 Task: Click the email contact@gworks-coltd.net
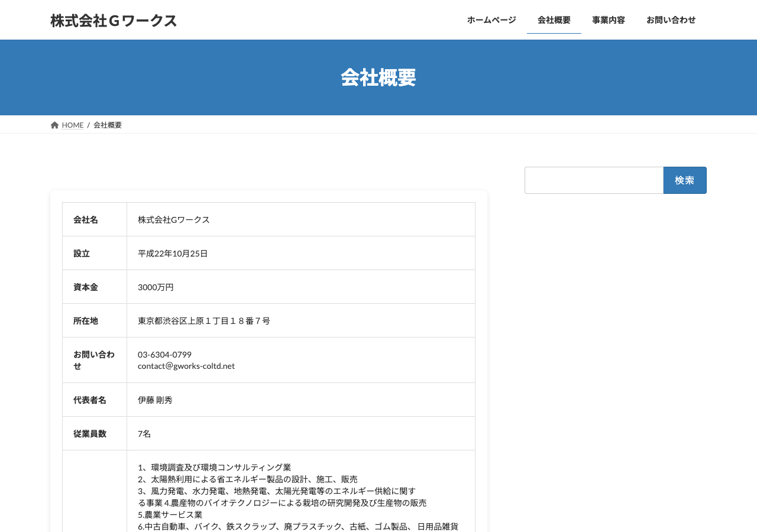(186, 366)
